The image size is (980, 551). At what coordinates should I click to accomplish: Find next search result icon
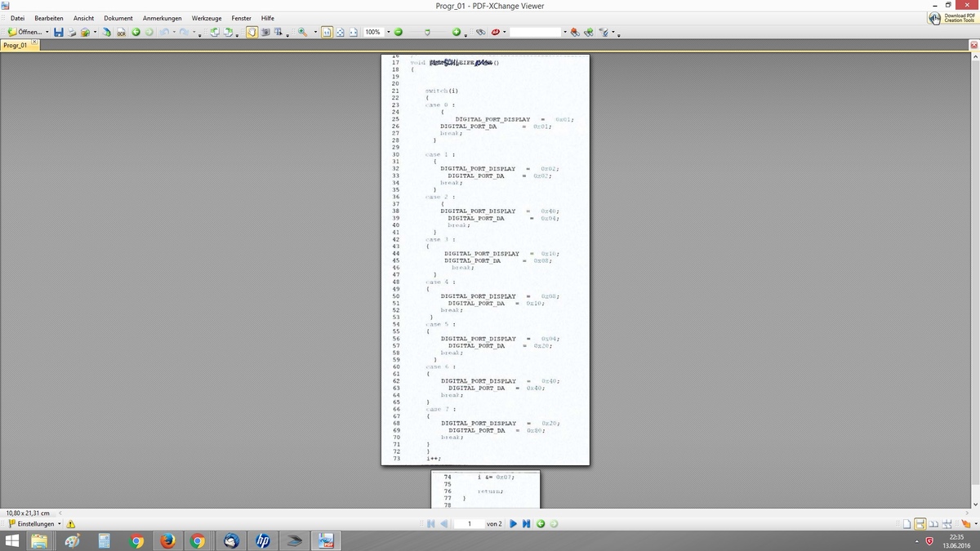[x=588, y=32]
